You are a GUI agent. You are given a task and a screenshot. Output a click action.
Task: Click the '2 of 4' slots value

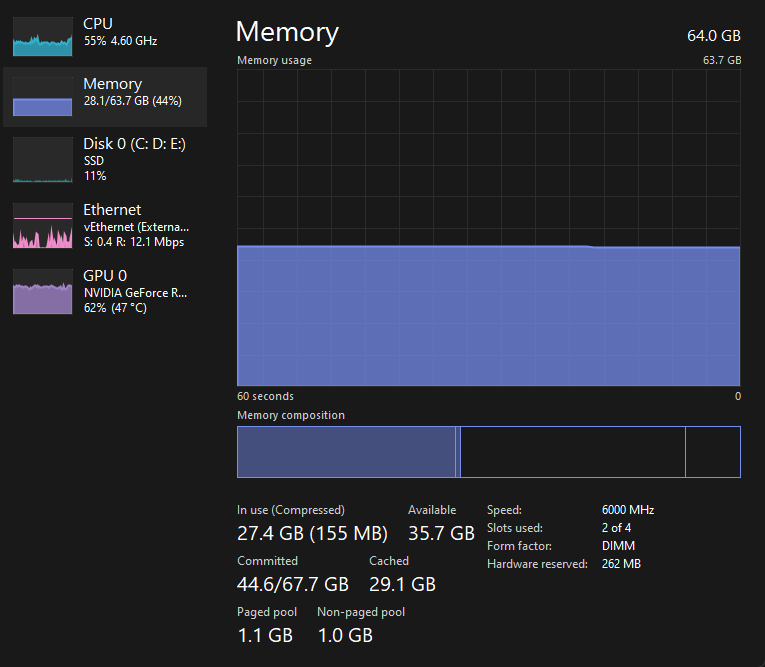pos(616,528)
